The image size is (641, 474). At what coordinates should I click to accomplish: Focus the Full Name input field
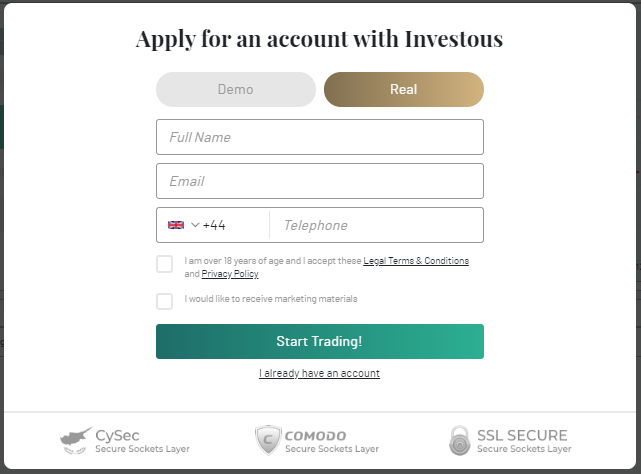[320, 137]
